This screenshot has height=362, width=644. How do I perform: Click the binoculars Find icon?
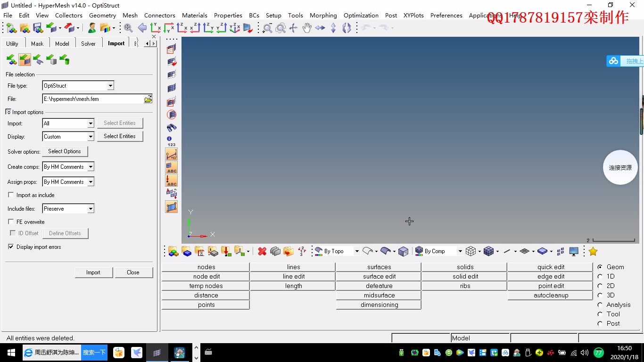point(172,128)
